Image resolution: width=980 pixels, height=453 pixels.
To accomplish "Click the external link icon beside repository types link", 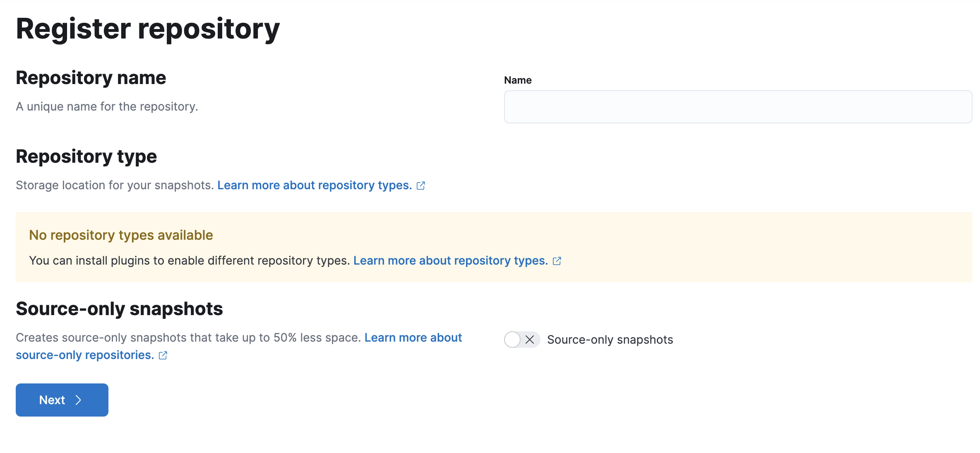I will click(421, 186).
